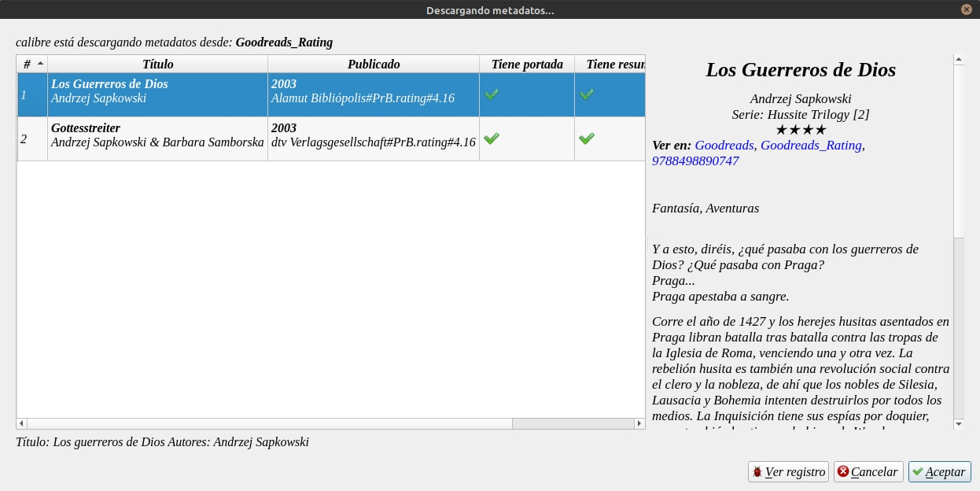Click the details pane vertical scrollbar thumb

tap(958, 151)
